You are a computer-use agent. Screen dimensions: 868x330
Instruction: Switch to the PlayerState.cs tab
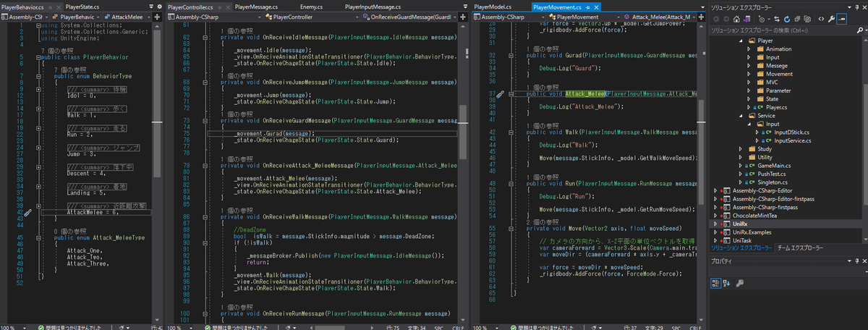point(82,7)
